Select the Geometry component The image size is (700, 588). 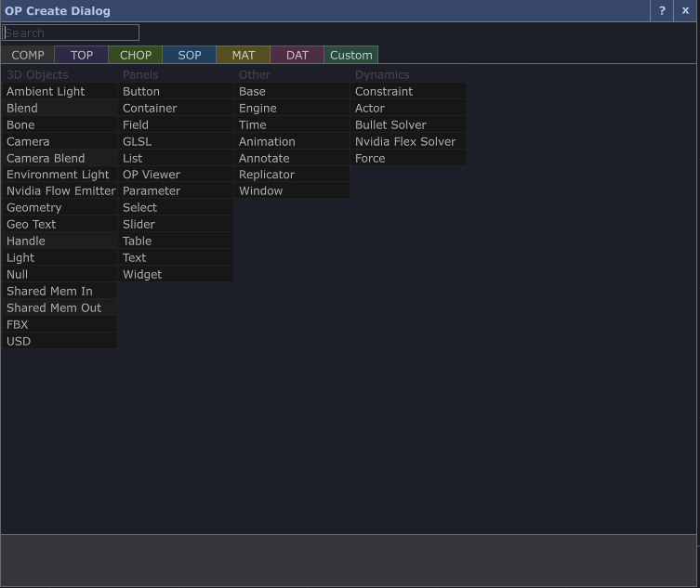coord(34,208)
